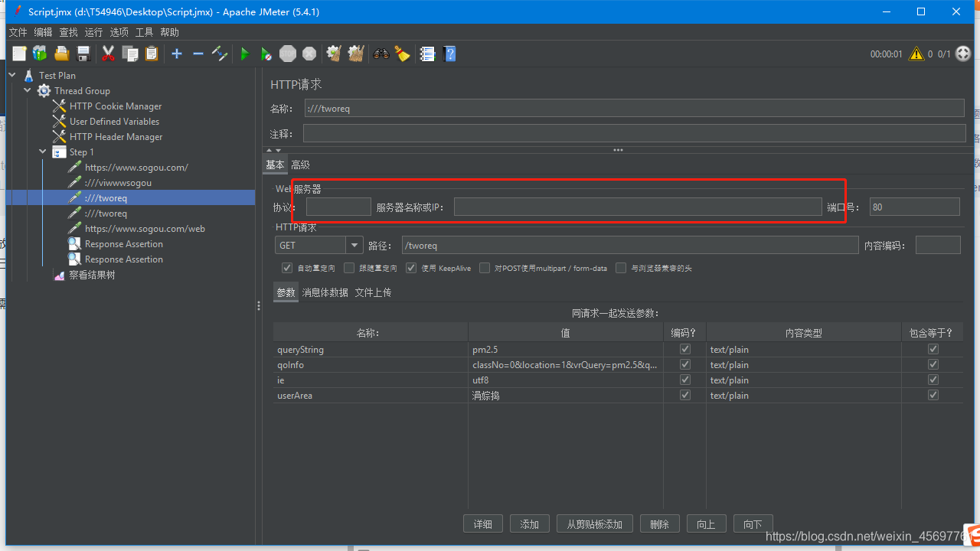Select the User Defined Variables node
This screenshot has height=551, width=980.
click(x=114, y=122)
